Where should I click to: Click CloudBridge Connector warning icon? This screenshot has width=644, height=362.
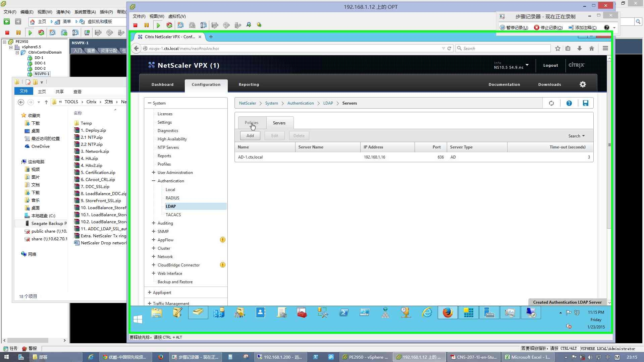pos(223,265)
